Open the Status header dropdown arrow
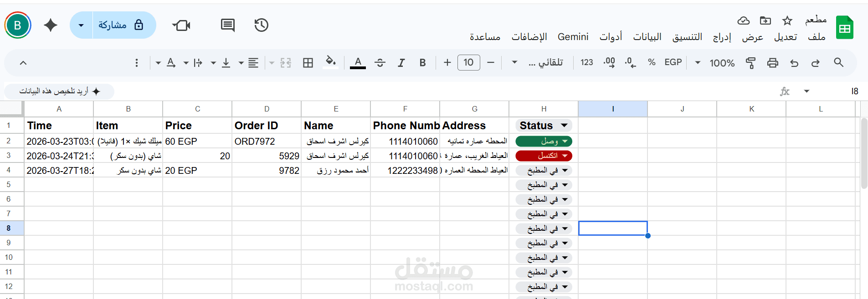Screen dimensions: 868x299 564,125
